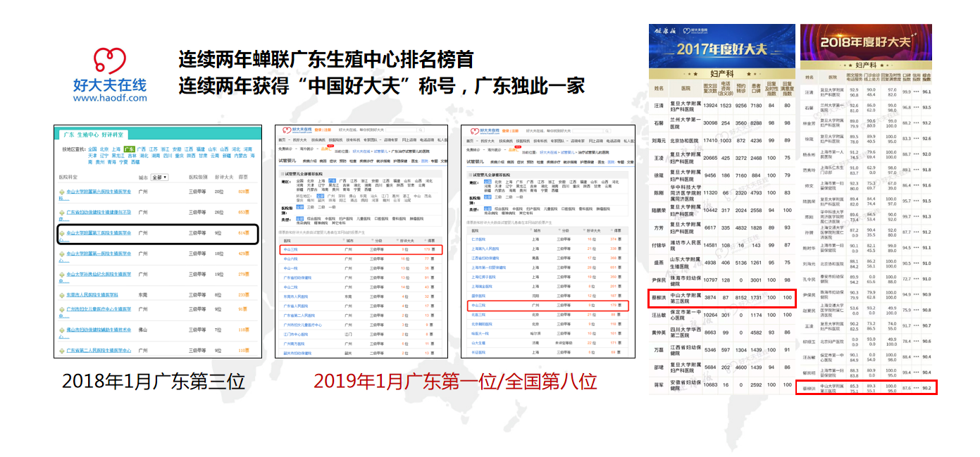Viewport: 980px width, 457px height.
Task: Select 广东 in 按地区查找 region filter
Action: click(x=129, y=149)
